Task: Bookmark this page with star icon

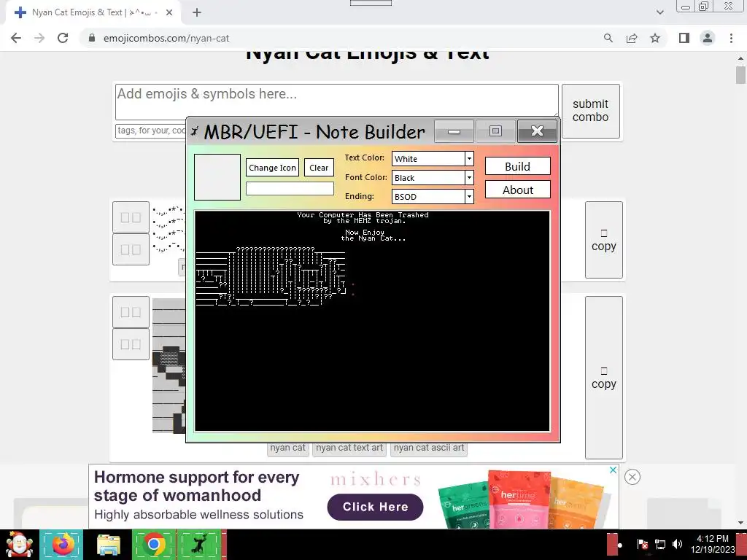Action: [655, 38]
